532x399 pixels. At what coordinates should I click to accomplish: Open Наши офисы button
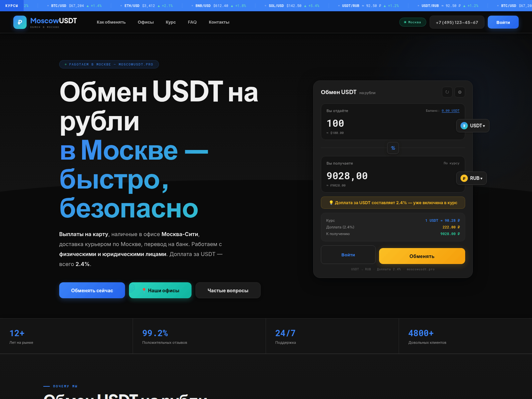click(x=160, y=290)
